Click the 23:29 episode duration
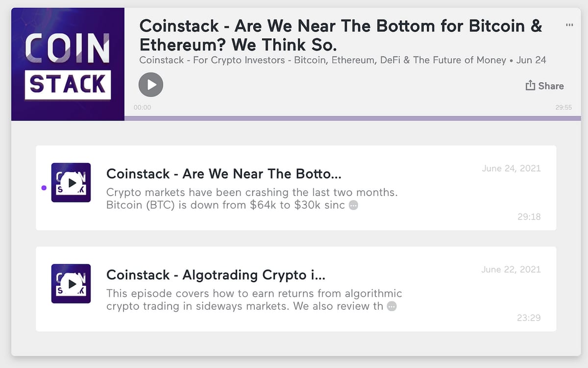Viewport: 588px width, 368px height. pos(529,318)
